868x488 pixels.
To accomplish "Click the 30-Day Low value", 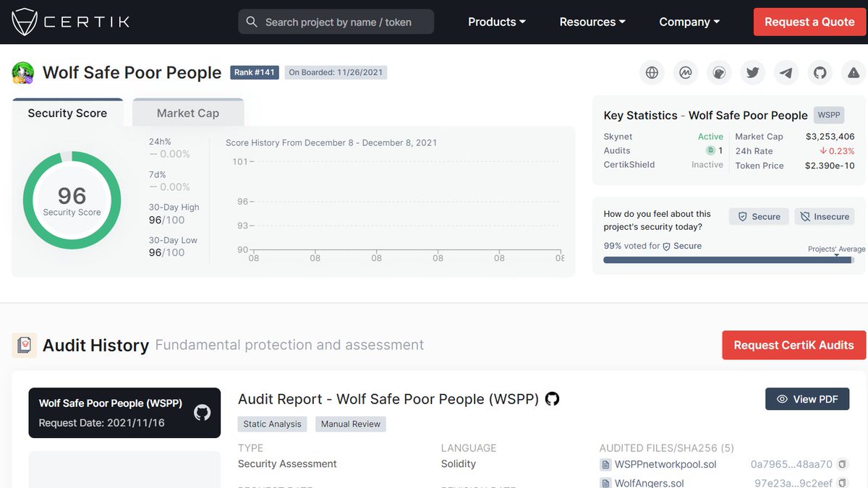I will point(166,252).
